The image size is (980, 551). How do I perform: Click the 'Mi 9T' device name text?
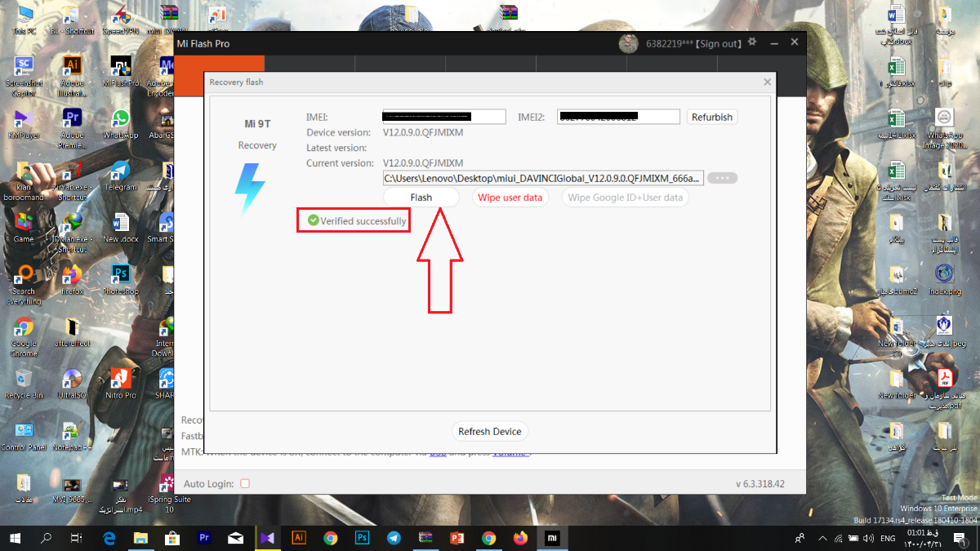click(x=257, y=124)
